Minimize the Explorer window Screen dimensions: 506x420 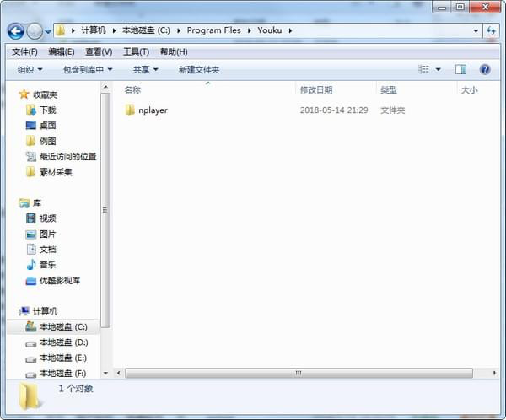442,7
